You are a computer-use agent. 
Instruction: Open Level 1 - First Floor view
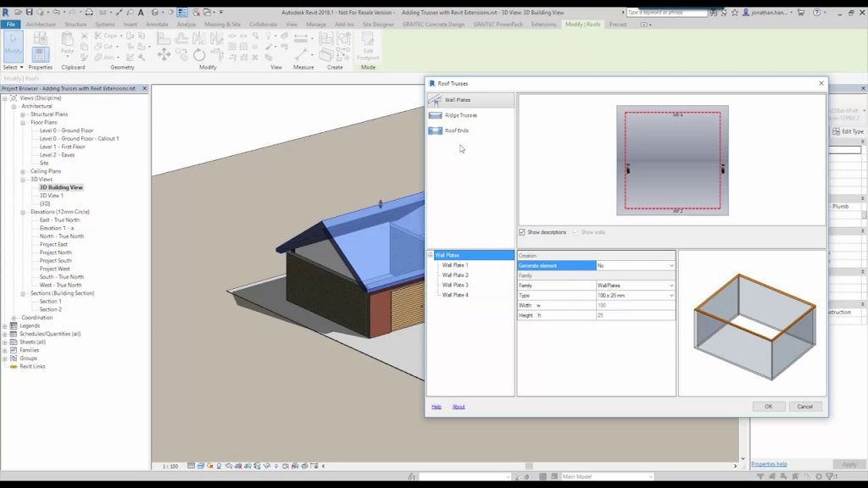point(62,147)
